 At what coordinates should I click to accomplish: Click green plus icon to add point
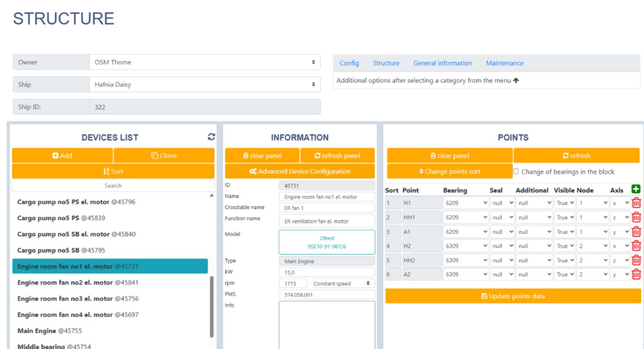[x=636, y=189]
